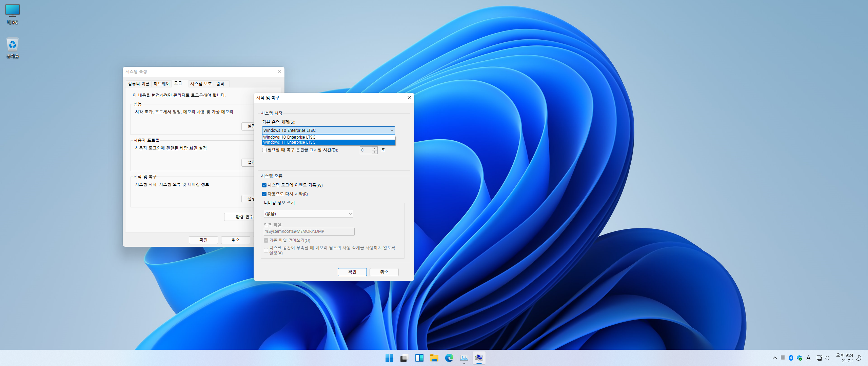868x366 pixels.
Task: Open 환경 변수 button
Action: 239,217
